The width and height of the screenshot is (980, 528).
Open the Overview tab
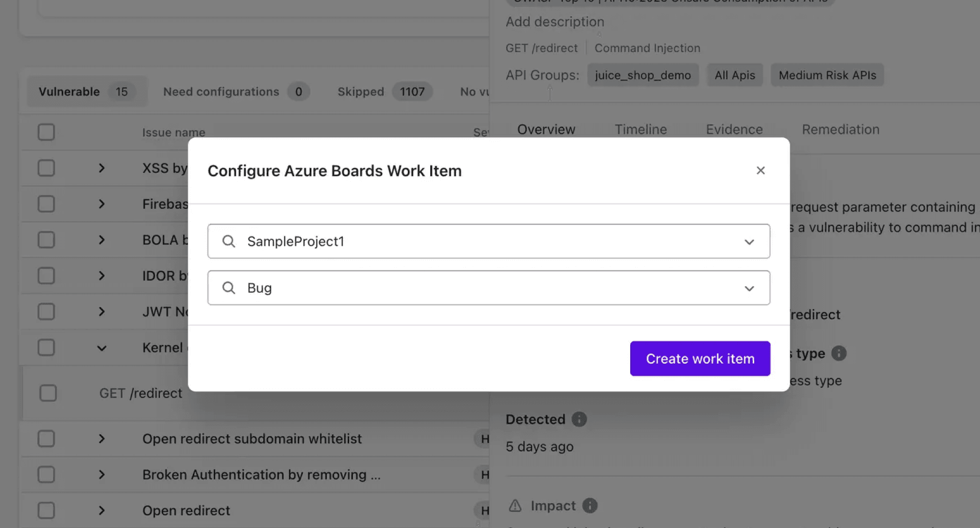coord(546,129)
